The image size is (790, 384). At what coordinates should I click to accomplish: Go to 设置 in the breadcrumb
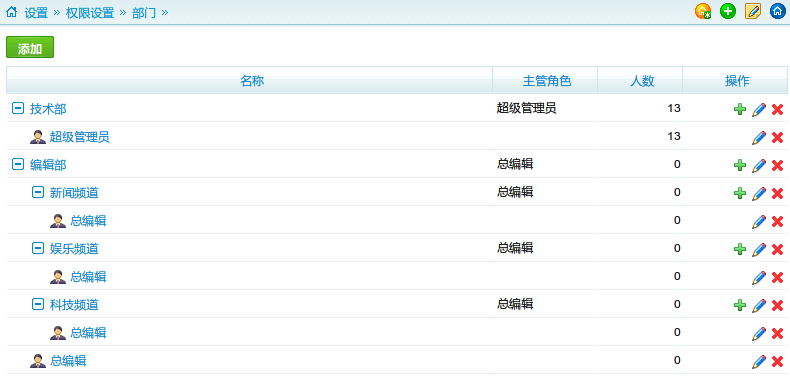[x=36, y=13]
